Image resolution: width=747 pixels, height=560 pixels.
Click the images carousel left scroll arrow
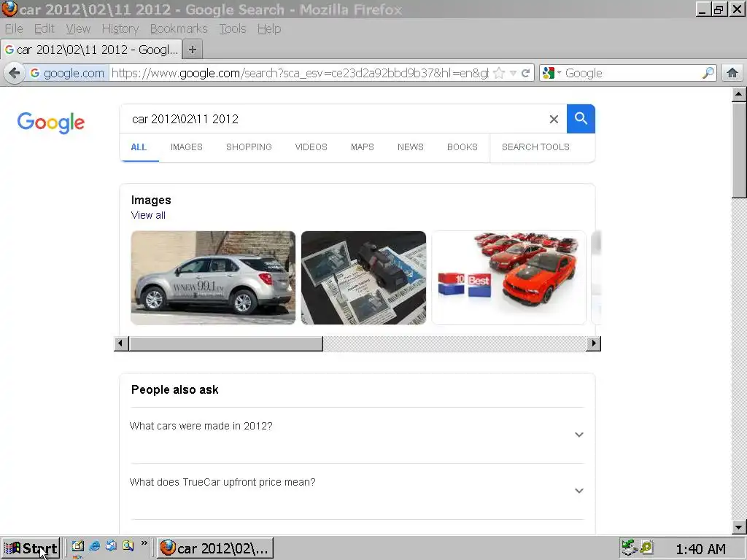pos(121,343)
